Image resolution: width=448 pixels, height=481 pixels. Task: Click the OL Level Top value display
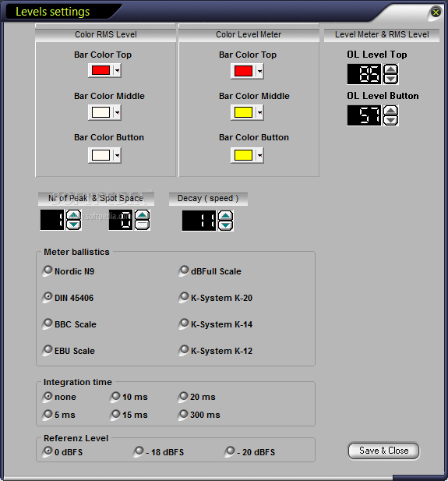click(364, 74)
